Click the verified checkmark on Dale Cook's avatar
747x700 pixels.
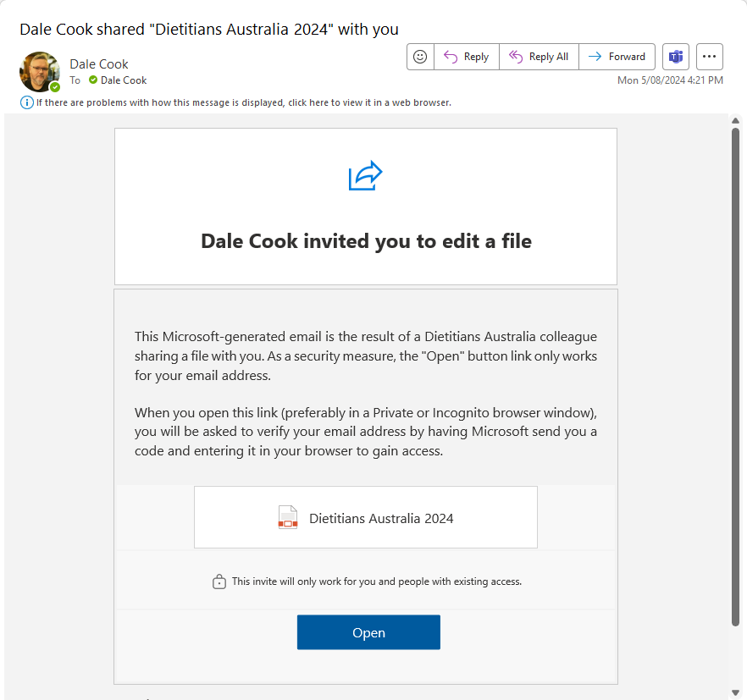[x=53, y=85]
